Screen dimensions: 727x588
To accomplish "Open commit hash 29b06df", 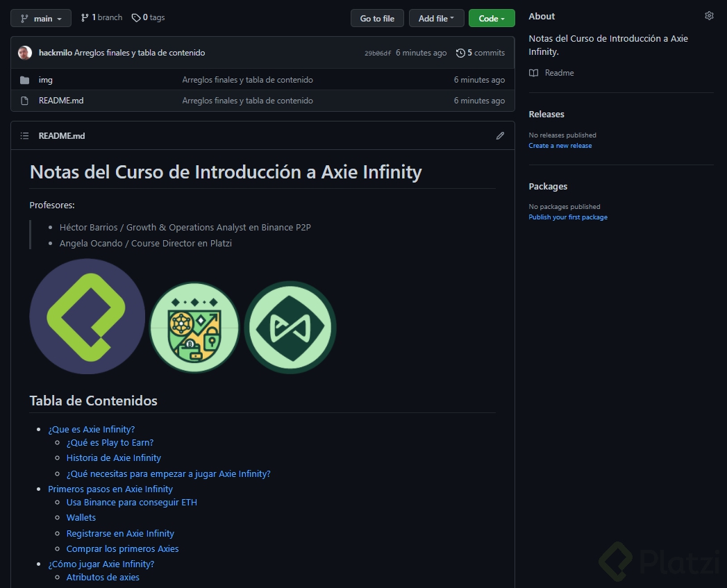I will coord(378,53).
